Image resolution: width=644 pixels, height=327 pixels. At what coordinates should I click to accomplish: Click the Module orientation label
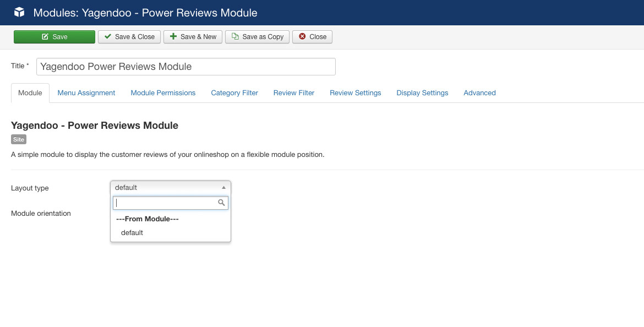41,213
